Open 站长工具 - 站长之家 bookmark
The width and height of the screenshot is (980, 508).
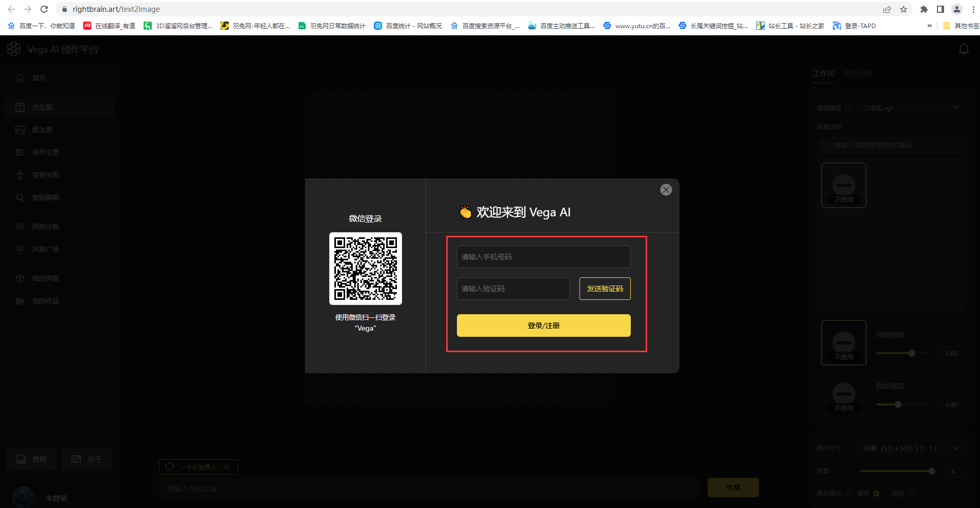790,26
